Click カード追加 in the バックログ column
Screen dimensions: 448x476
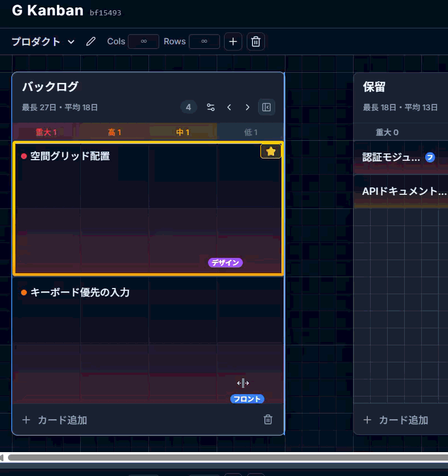point(55,420)
